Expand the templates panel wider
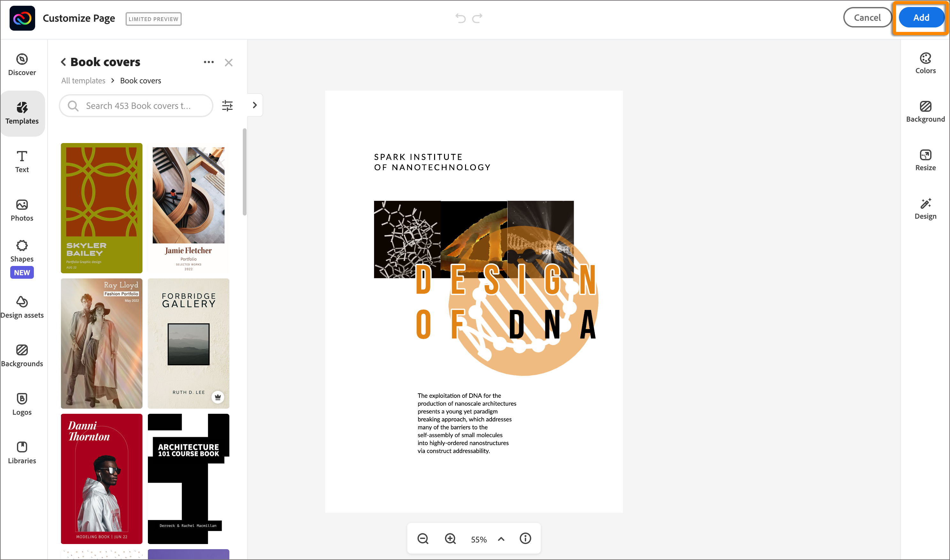The height and width of the screenshot is (560, 950). (254, 105)
